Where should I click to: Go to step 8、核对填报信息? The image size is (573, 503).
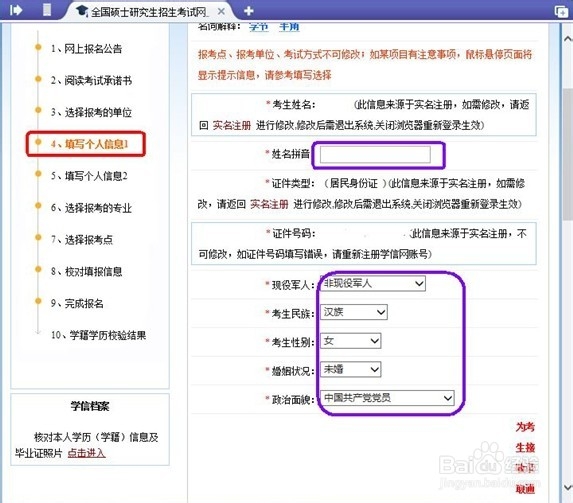[86, 271]
